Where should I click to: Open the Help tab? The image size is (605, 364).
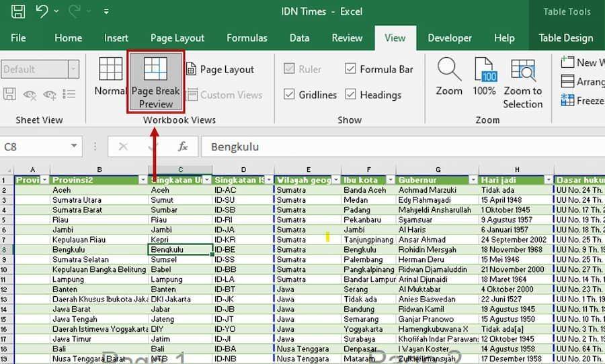504,38
